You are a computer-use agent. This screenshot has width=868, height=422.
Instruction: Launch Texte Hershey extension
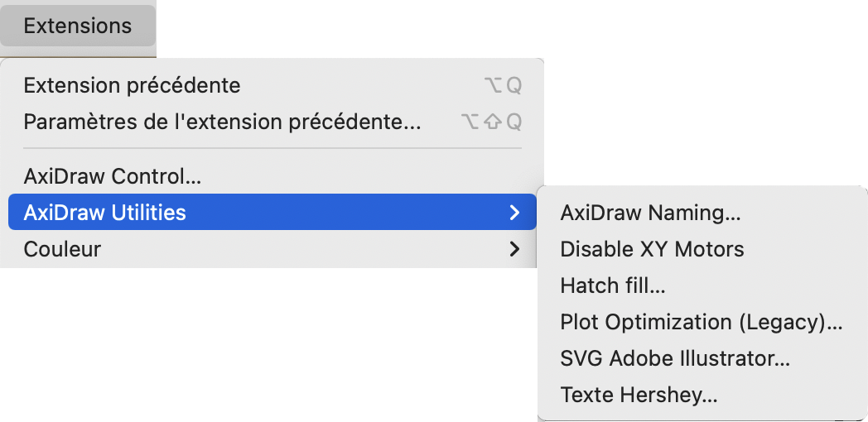tap(639, 395)
